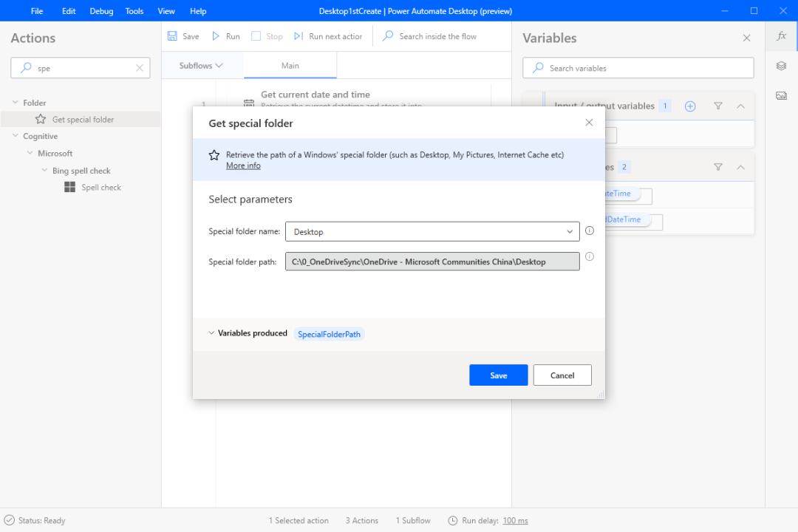798x532 pixels.
Task: Collapse the Folder tree group
Action: tap(16, 102)
